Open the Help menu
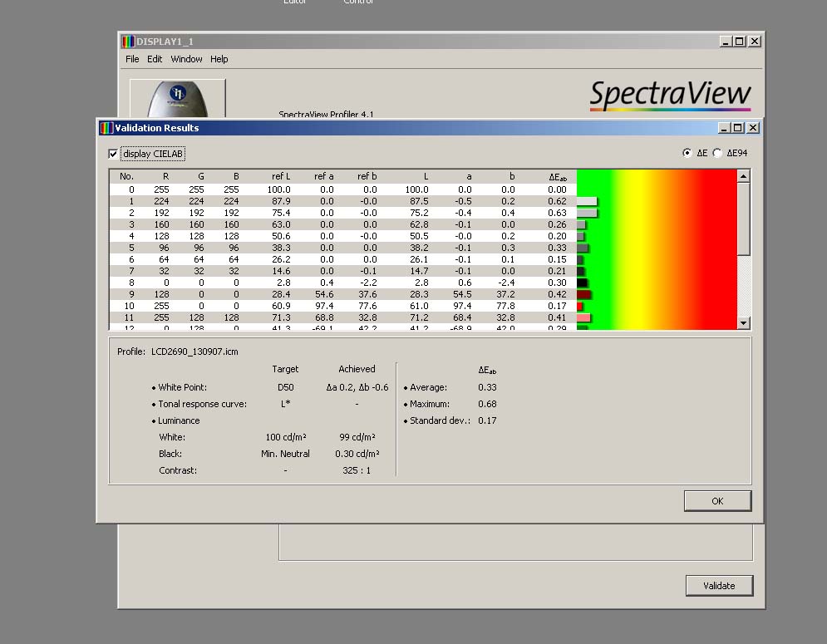 tap(219, 59)
